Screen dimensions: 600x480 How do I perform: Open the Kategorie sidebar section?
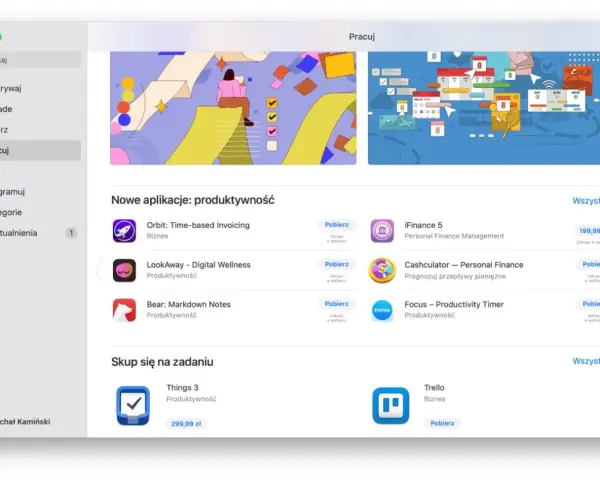pos(40,212)
